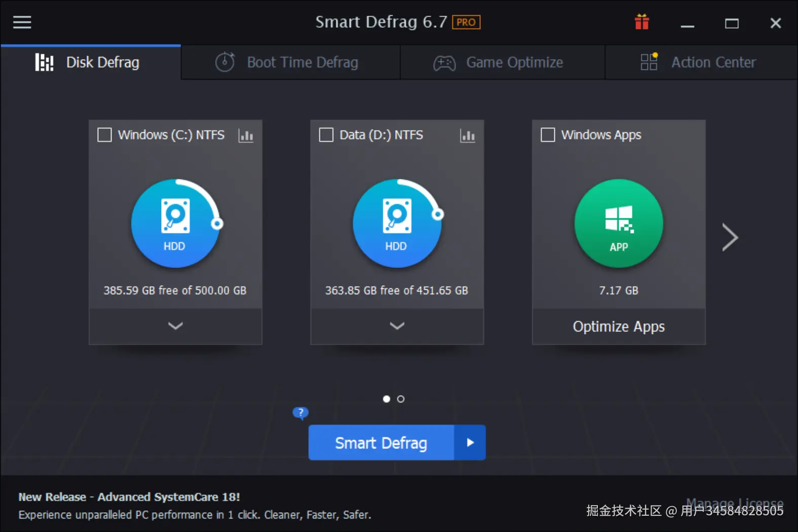The height and width of the screenshot is (532, 798).
Task: Close the Smart Defrag window
Action: tap(776, 23)
